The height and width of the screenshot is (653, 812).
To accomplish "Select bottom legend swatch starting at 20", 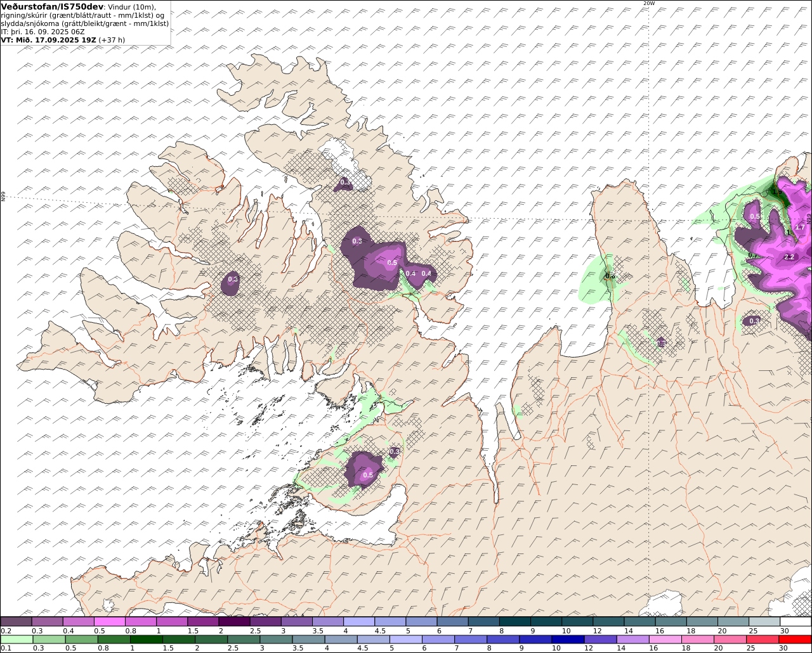I will click(x=730, y=639).
